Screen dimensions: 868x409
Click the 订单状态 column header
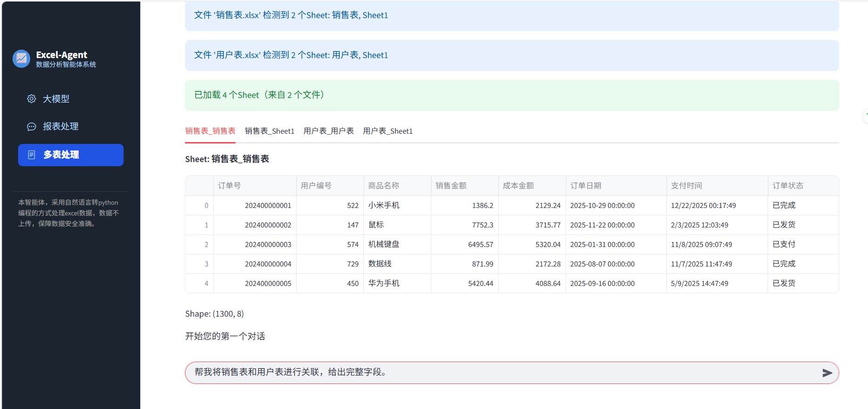pyautogui.click(x=788, y=186)
